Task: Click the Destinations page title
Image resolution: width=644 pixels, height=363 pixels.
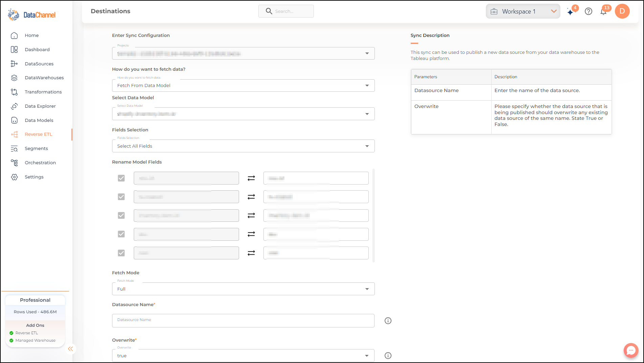Action: click(x=110, y=11)
